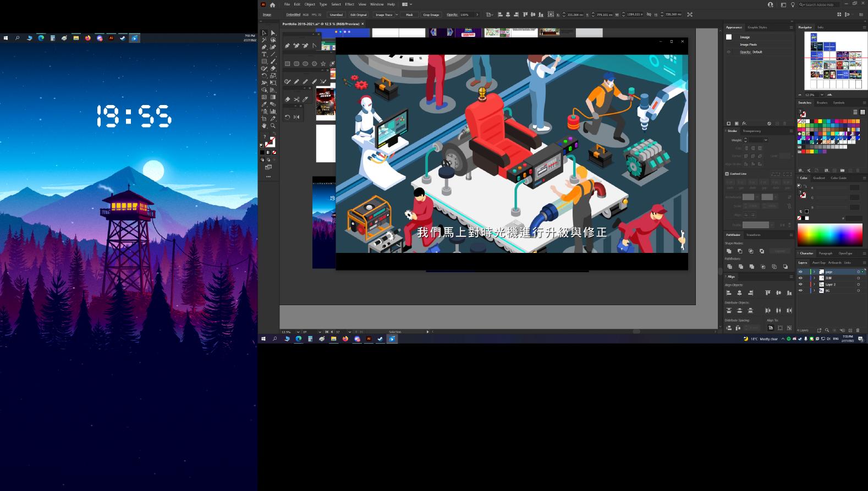The height and width of the screenshot is (491, 868).
Task: Click the Crop Image button
Action: pos(431,15)
